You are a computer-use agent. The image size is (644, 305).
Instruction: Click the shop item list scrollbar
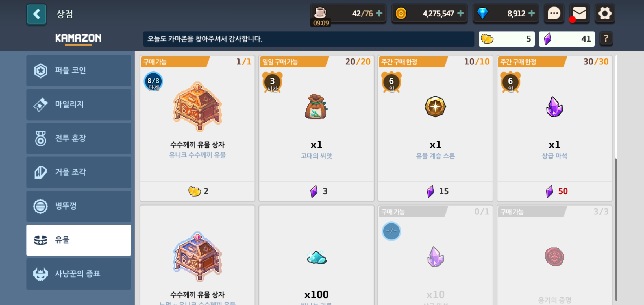tap(616, 229)
